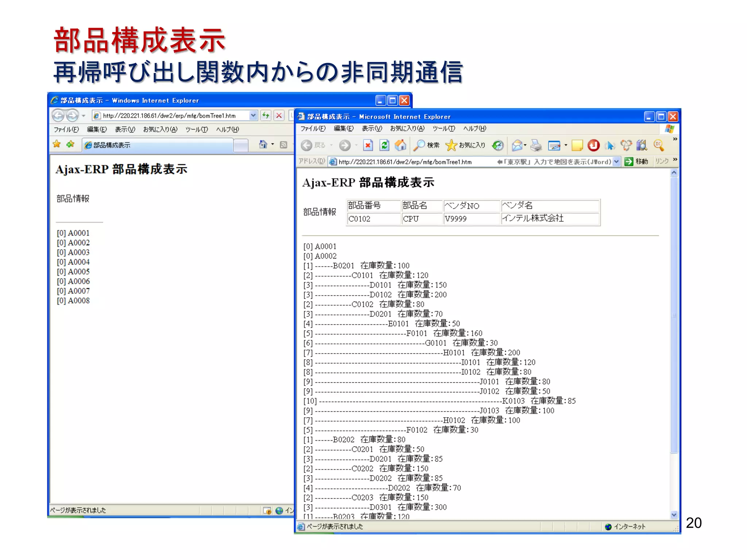Viewport: 747px width, 560px height.
Task: Open Favorites star (お気に入り) in front toolbar
Action: point(465,145)
